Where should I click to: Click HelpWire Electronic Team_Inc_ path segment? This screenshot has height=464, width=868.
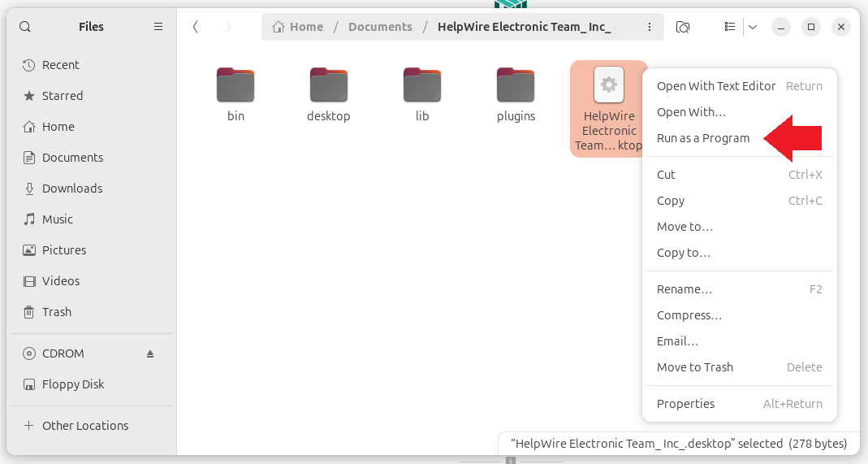point(525,27)
